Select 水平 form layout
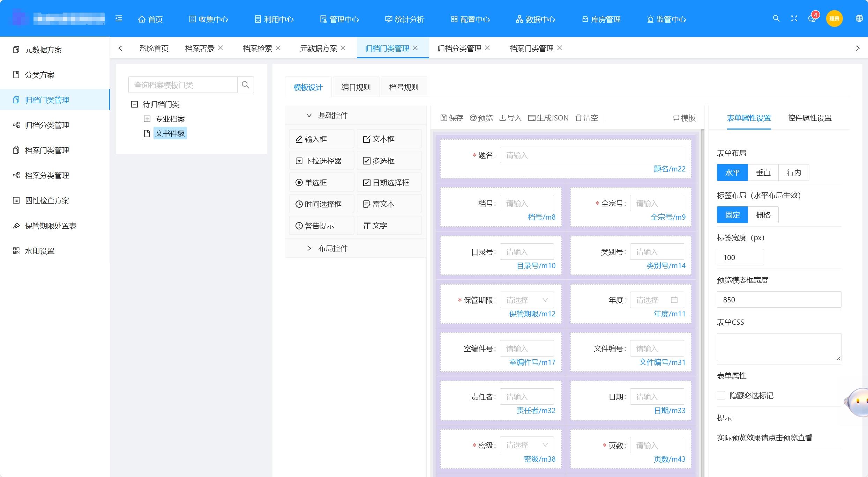Viewport: 868px width, 477px height. [732, 173]
